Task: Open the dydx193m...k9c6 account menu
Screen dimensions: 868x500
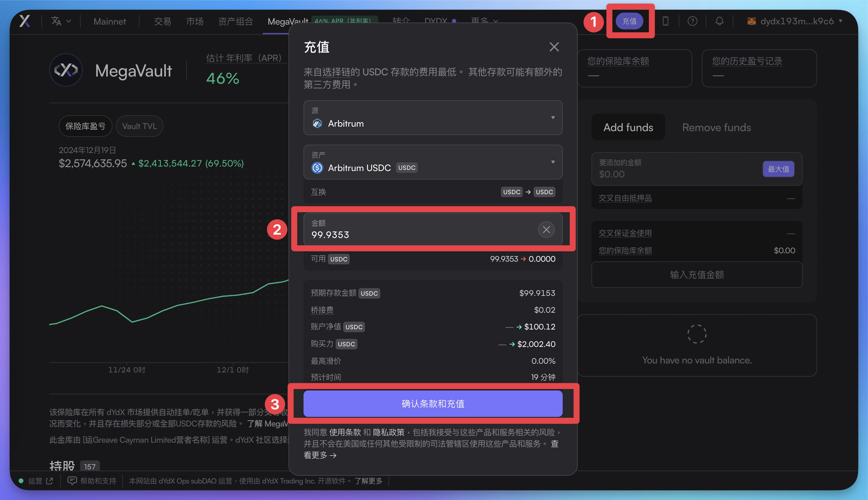Action: point(794,21)
